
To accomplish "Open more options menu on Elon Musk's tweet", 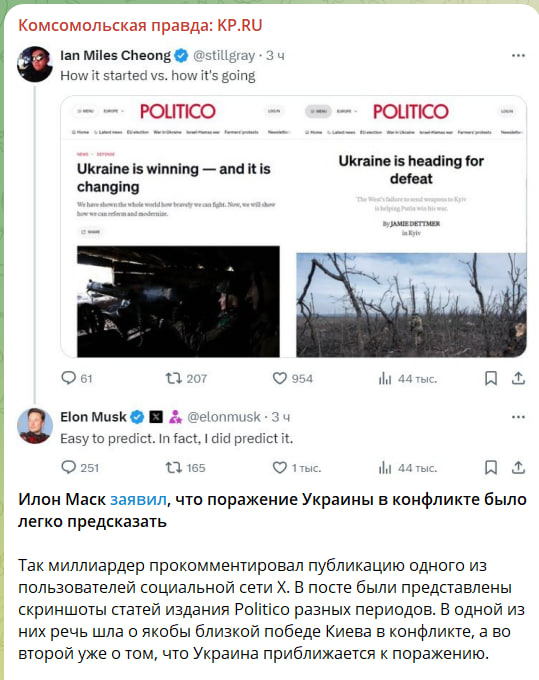I will [x=518, y=417].
